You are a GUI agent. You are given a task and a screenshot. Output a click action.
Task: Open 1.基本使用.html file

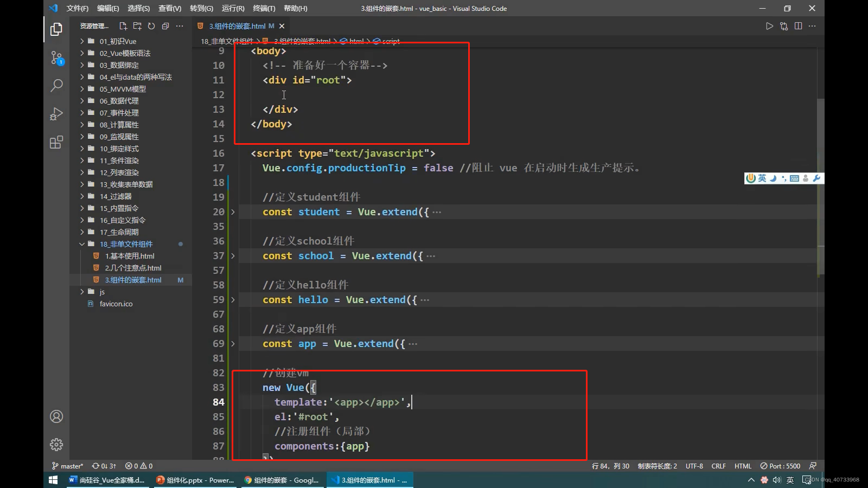point(130,256)
